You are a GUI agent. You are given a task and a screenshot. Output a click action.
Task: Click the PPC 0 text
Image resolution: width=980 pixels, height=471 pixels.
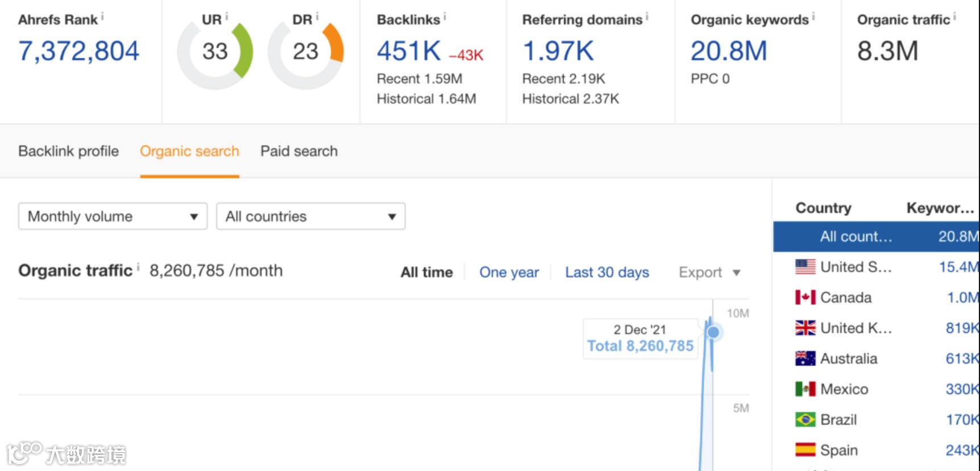(x=710, y=78)
